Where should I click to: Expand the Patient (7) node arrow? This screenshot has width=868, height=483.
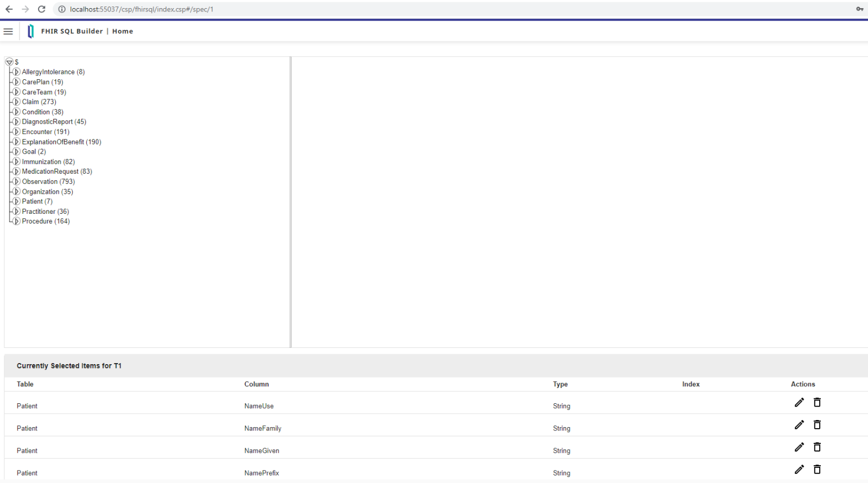pyautogui.click(x=17, y=201)
